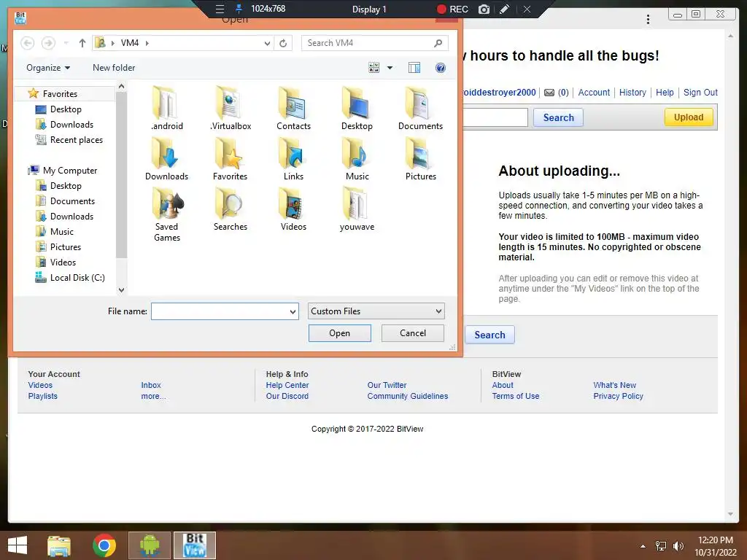Show the preview pane
747x560 pixels.
click(414, 68)
